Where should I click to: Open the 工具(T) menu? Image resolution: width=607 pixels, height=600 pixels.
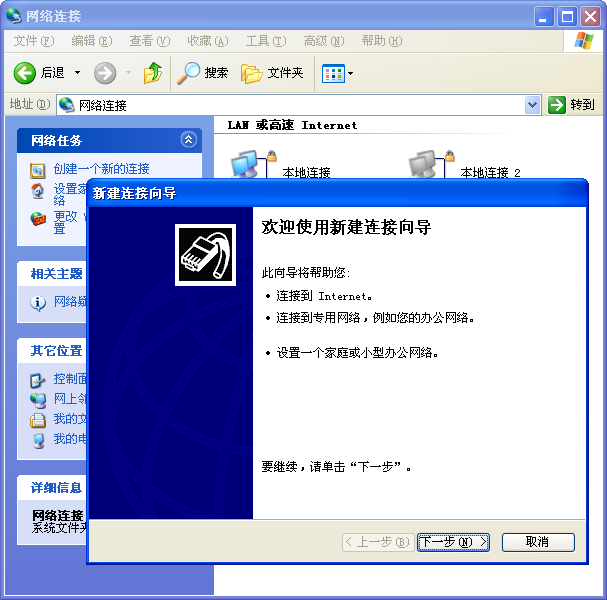[x=265, y=41]
